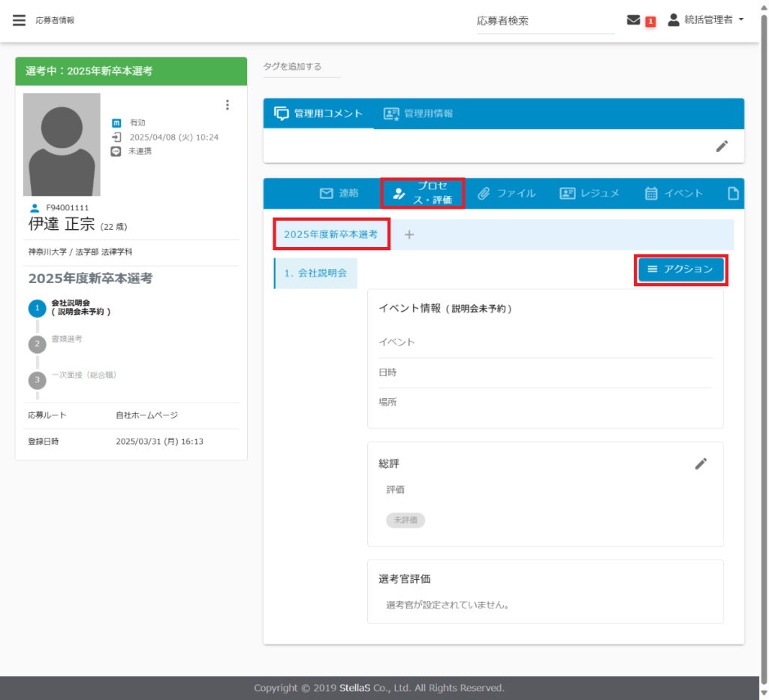The image size is (769, 700).
Task: Select the 管理用コメント tab
Action: click(x=318, y=113)
